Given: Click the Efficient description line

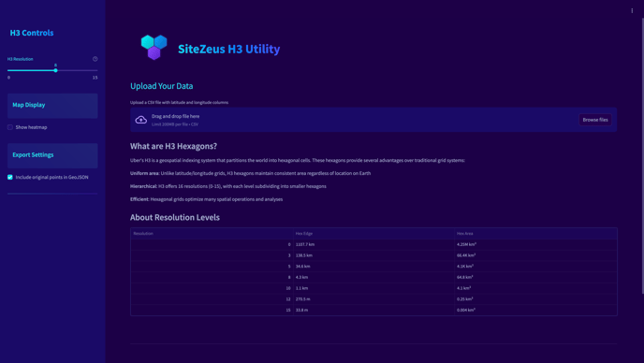Looking at the screenshot, I should click(206, 199).
